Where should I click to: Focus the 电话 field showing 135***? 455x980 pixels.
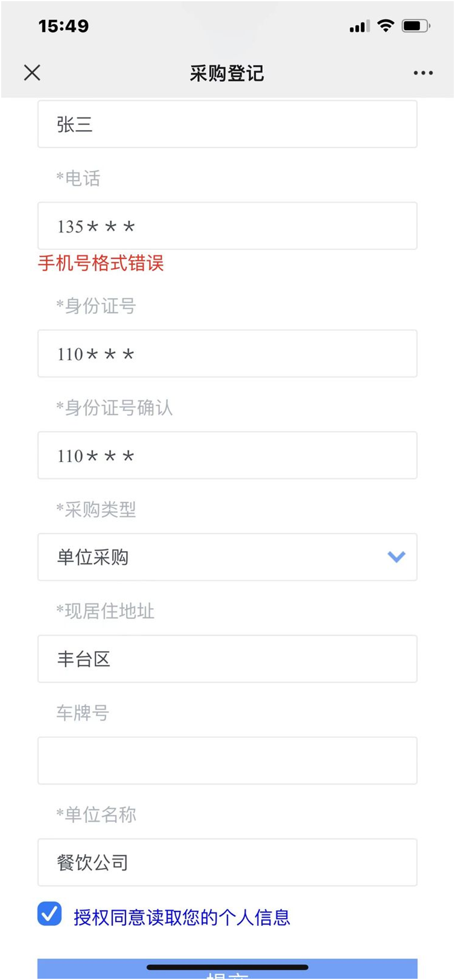pos(227,226)
